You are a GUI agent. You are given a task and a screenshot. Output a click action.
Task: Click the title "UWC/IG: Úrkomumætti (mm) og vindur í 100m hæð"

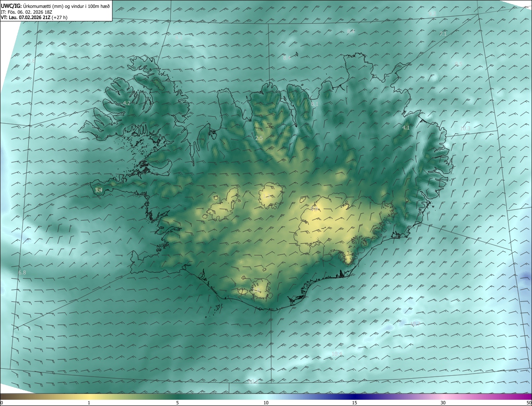point(55,6)
